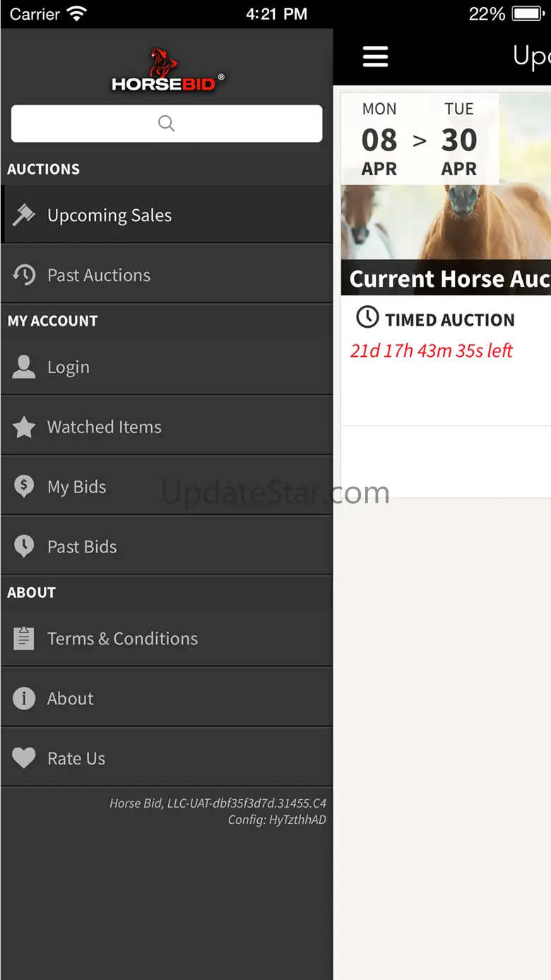Focus the search input field
The width and height of the screenshot is (551, 980).
[167, 124]
